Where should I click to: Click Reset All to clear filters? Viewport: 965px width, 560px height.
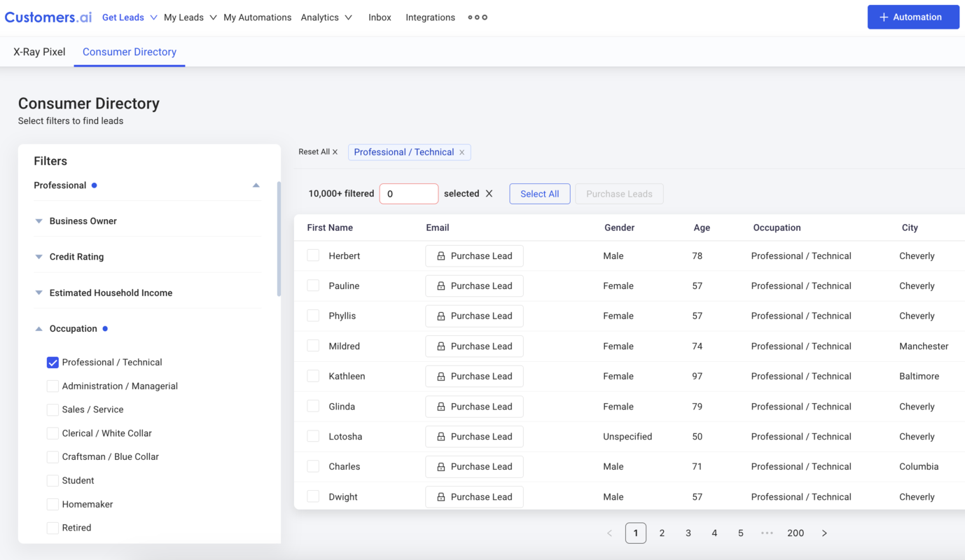tap(317, 151)
